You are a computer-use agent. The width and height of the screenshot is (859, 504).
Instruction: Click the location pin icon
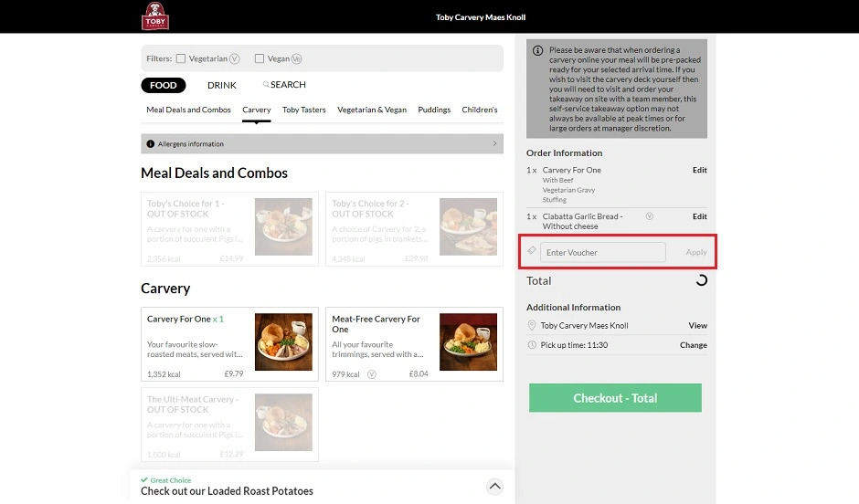(532, 326)
